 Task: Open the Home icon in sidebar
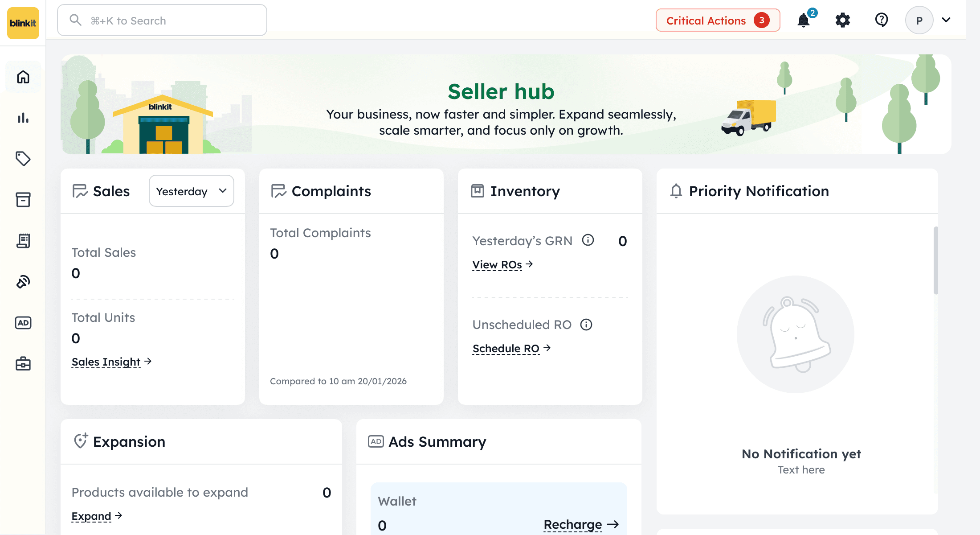click(x=23, y=77)
